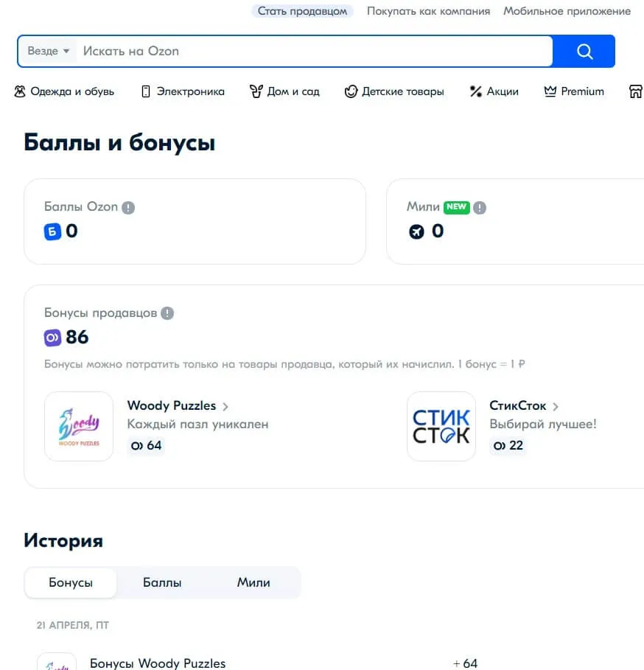Click the info tooltip beside Баллы Ozon
Image resolution: width=644 pixels, height=670 pixels.
pos(129,207)
